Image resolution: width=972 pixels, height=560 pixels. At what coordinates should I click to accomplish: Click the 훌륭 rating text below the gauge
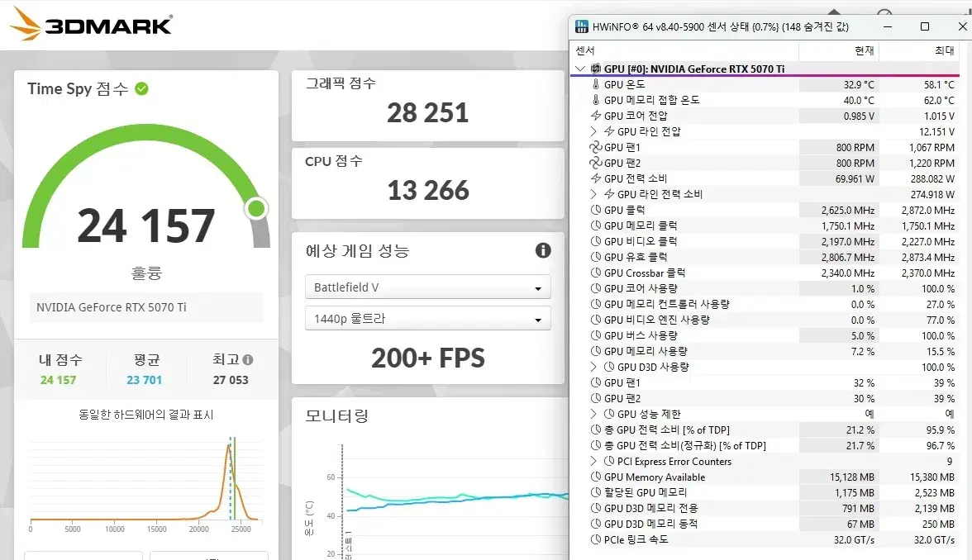(x=146, y=273)
